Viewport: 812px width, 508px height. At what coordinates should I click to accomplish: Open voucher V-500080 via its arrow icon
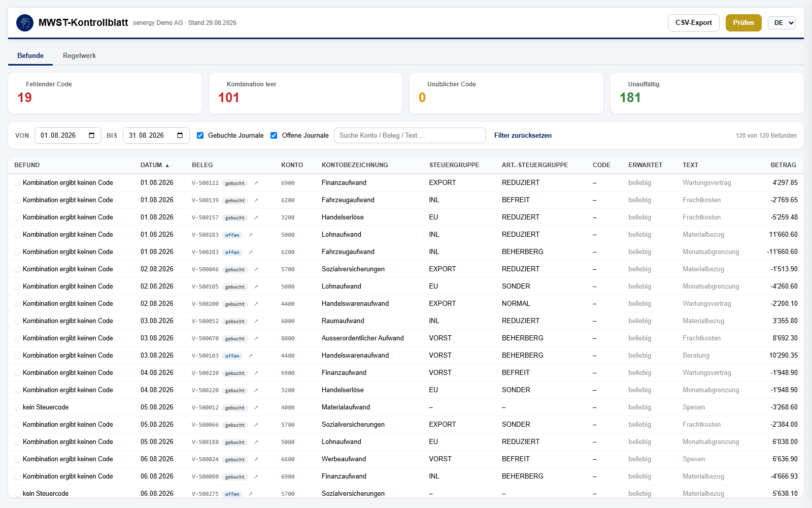(x=256, y=477)
